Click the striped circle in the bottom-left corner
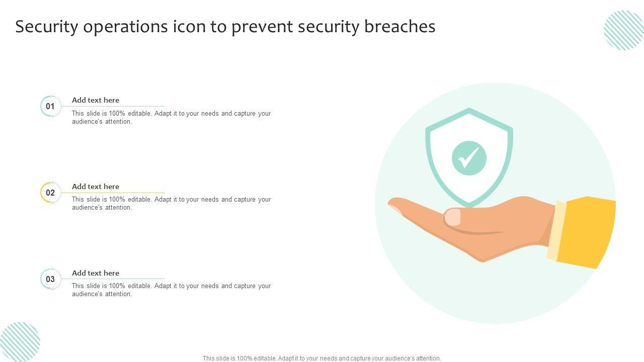The height and width of the screenshot is (362, 644). coord(20,342)
